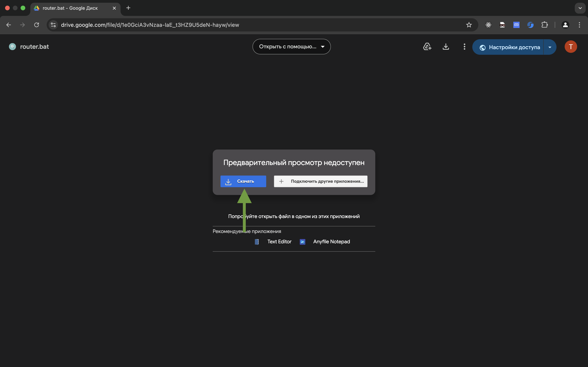Open the Extensions puzzle piece icon
Viewport: 588px width, 367px height.
[544, 25]
